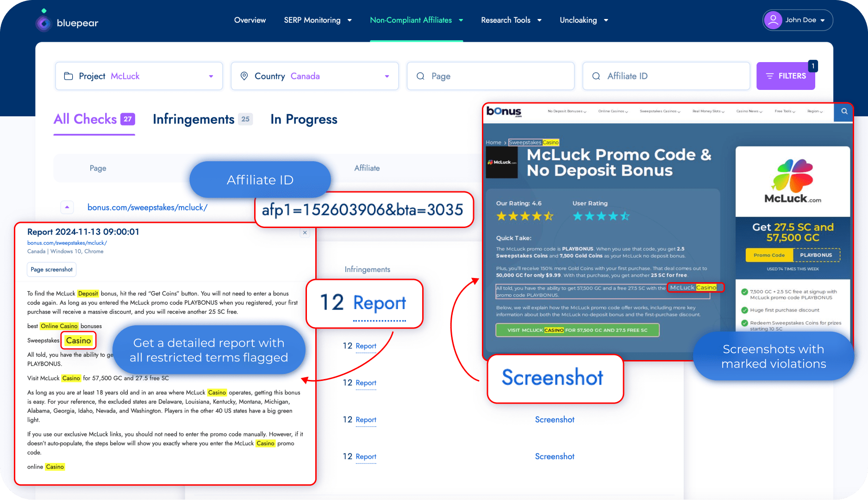This screenshot has height=500, width=868.
Task: Open Region menu in screenshot
Action: pos(815,111)
